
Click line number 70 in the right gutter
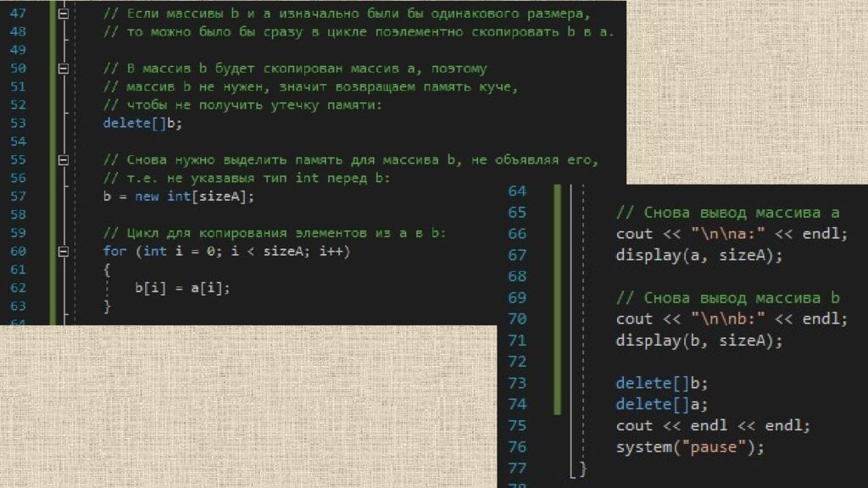517,319
